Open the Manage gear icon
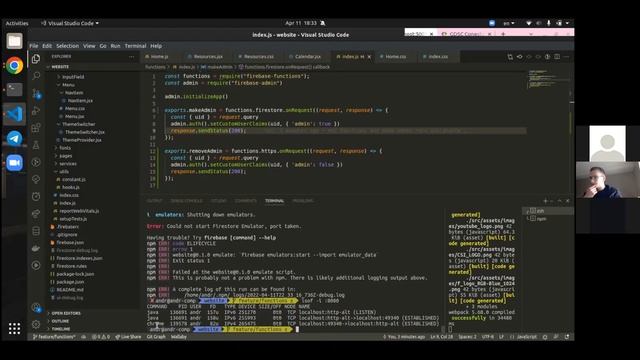The image size is (640, 360). (36, 324)
